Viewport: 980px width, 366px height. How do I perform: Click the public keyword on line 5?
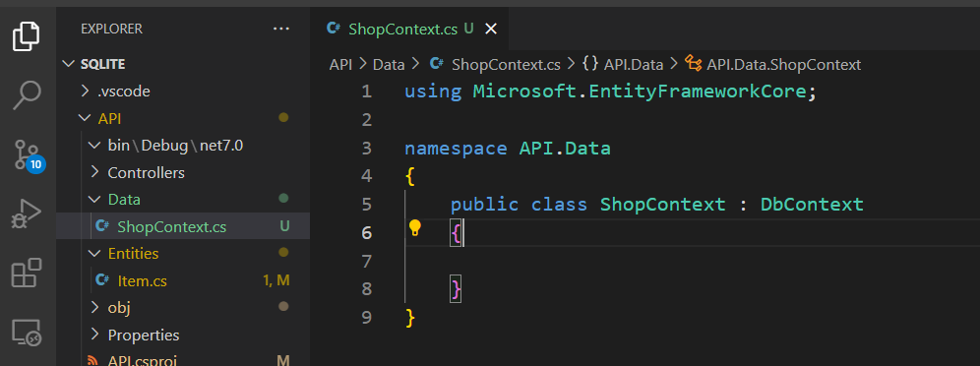pyautogui.click(x=484, y=205)
